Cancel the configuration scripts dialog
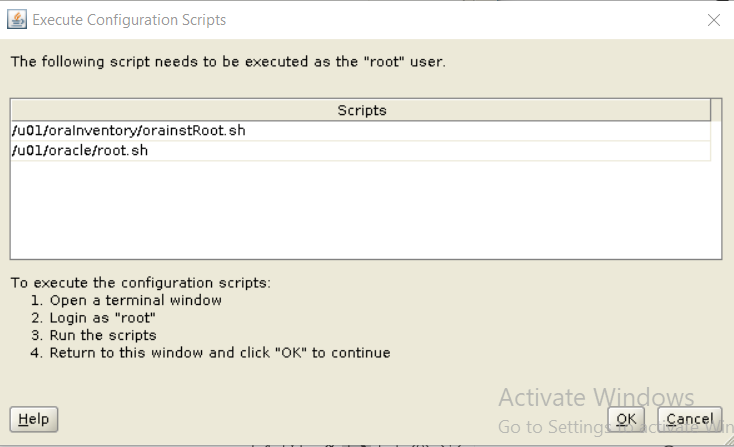This screenshot has height=447, width=734. pos(690,419)
